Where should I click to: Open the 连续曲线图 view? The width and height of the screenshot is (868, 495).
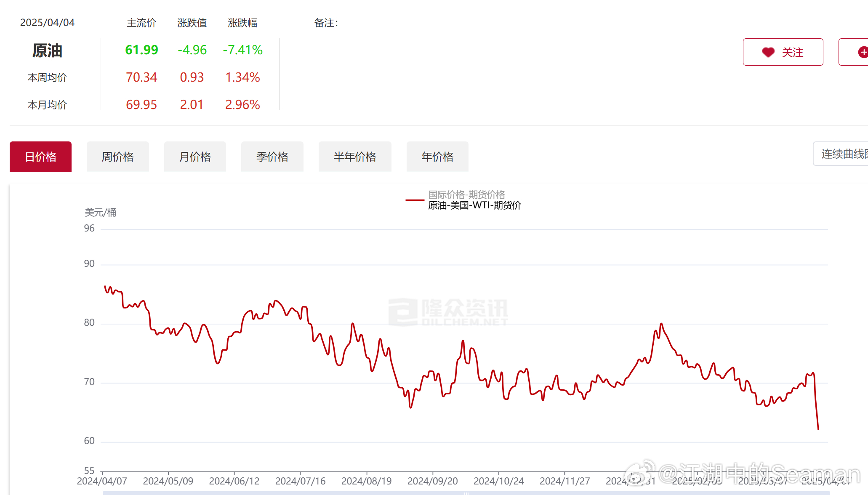tap(842, 154)
